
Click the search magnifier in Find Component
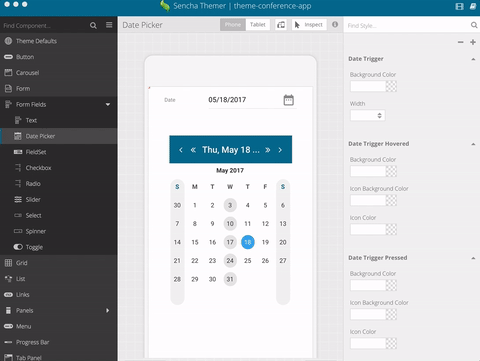(x=93, y=25)
